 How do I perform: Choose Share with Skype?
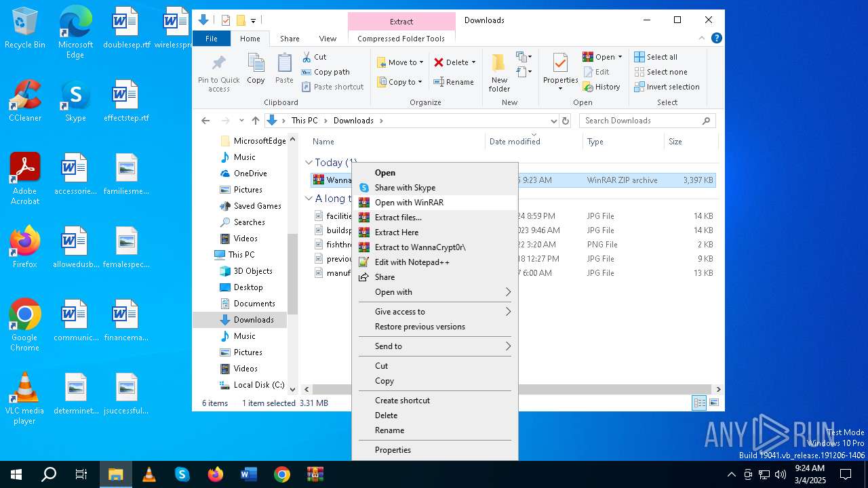pos(435,188)
